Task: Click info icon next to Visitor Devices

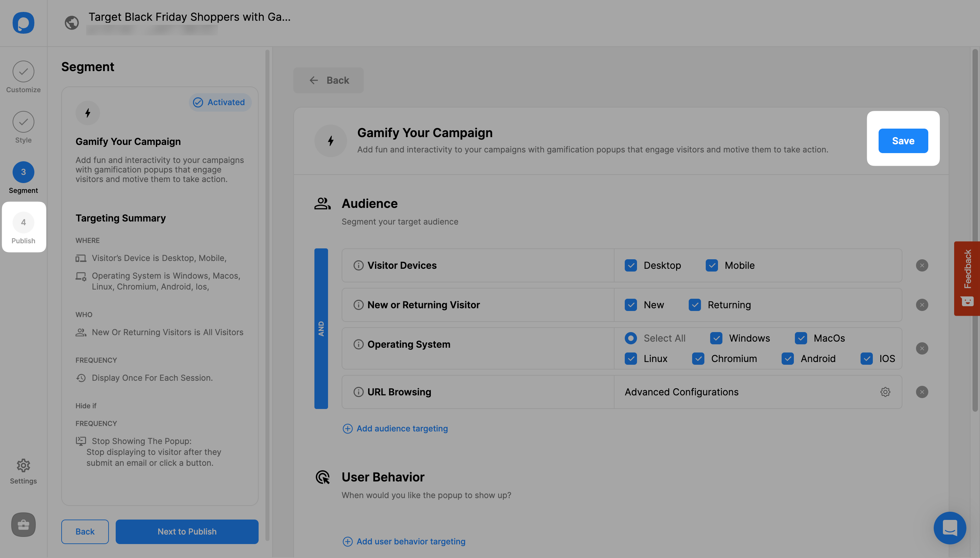Action: pos(358,266)
